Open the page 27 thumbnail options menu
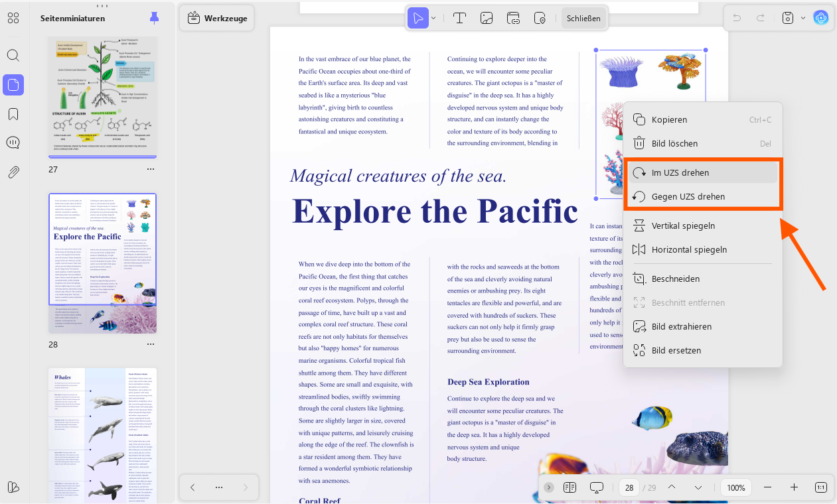The height and width of the screenshot is (504, 837). [151, 169]
